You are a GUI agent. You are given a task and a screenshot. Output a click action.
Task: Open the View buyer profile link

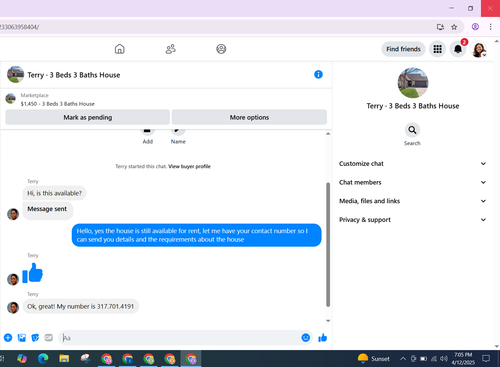pos(189,166)
